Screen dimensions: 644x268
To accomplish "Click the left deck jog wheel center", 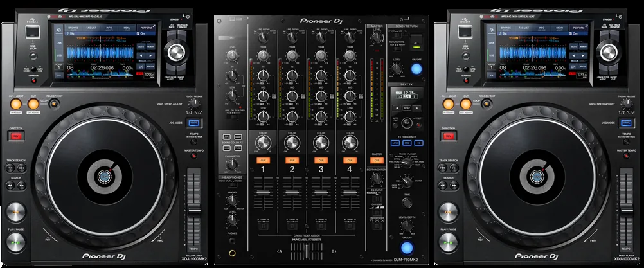I will click(x=103, y=176).
